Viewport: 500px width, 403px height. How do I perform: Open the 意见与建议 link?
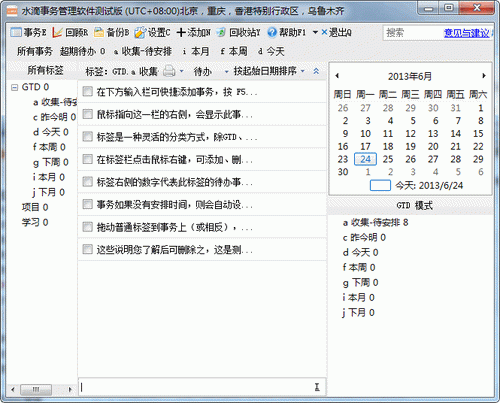click(x=467, y=33)
